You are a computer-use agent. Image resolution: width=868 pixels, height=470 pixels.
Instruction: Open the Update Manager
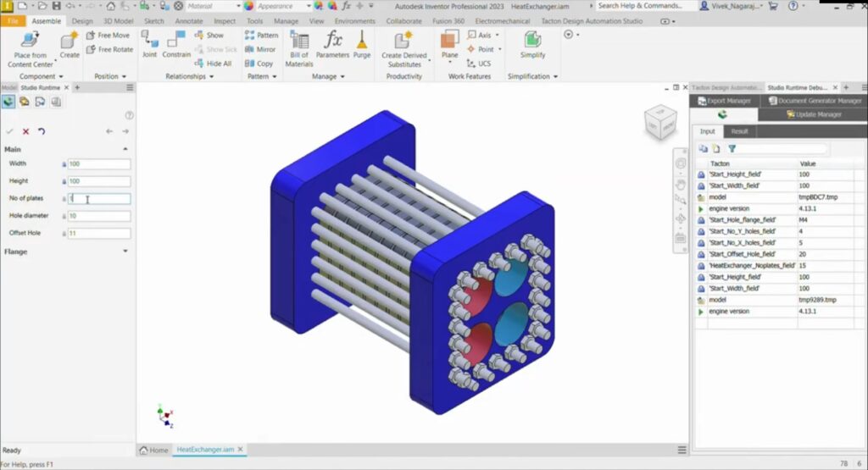(x=813, y=114)
